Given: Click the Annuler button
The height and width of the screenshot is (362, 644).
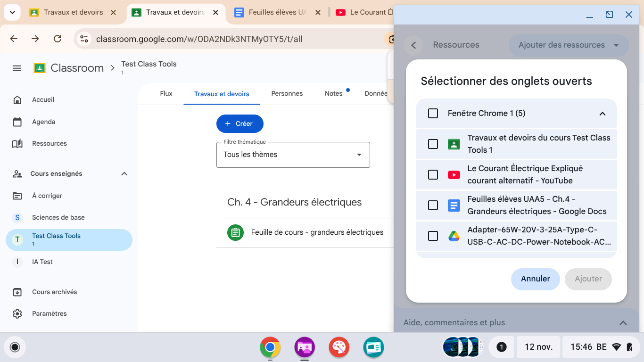Looking at the screenshot, I should [535, 279].
